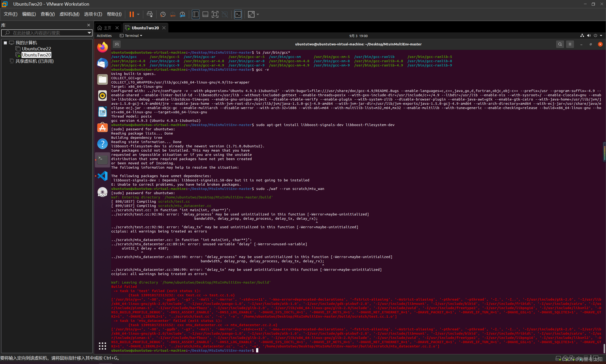This screenshot has height=364, width=606.
Task: Open Ubuntu Software from the dock
Action: [x=102, y=127]
